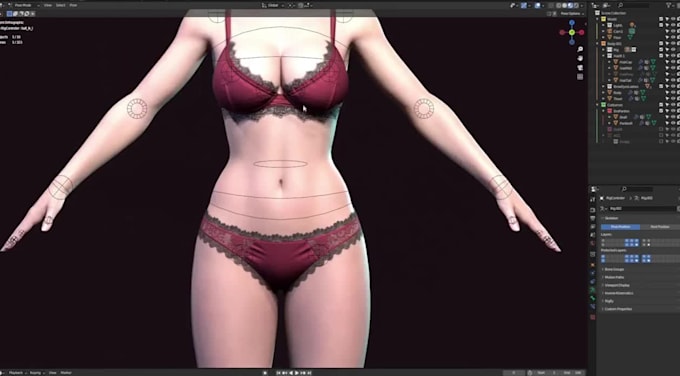Open the Render properties tab icon

click(593, 210)
